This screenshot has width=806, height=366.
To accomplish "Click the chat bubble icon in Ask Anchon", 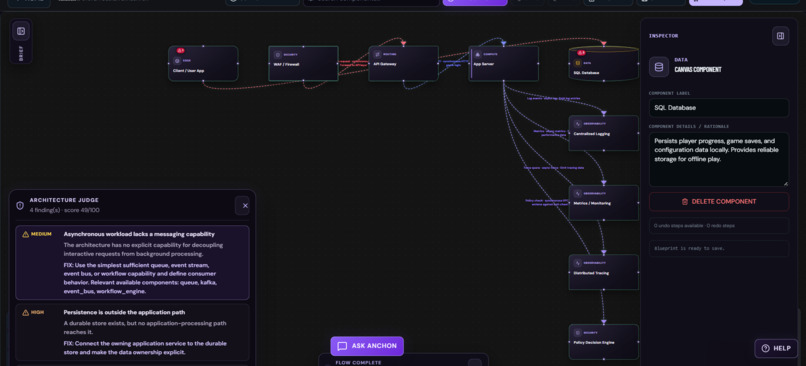I will 342,346.
